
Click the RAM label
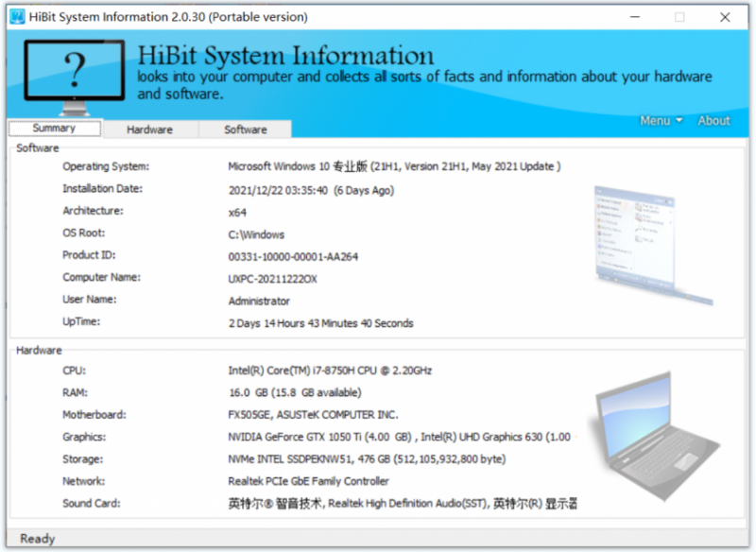click(x=75, y=393)
